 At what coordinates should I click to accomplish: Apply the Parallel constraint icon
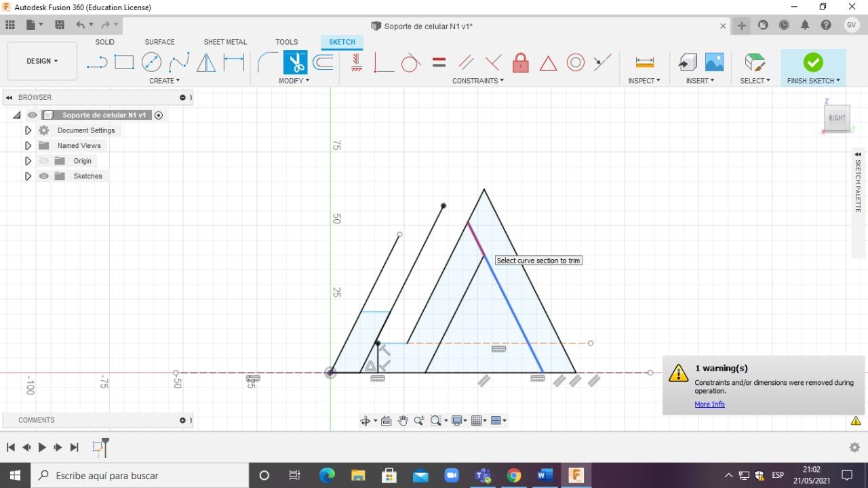click(466, 62)
